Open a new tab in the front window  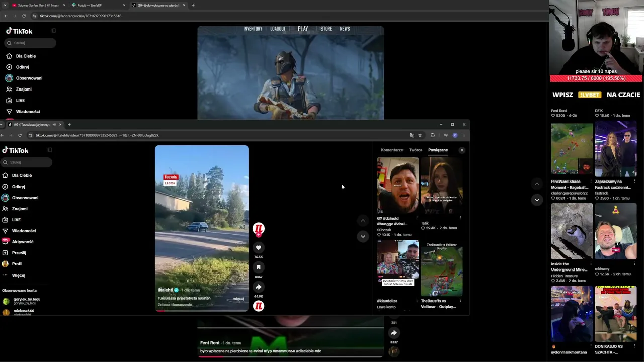[69, 125]
